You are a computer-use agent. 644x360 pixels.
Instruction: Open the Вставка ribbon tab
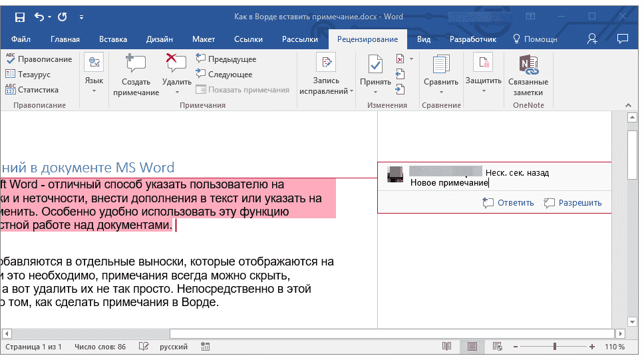tap(113, 39)
